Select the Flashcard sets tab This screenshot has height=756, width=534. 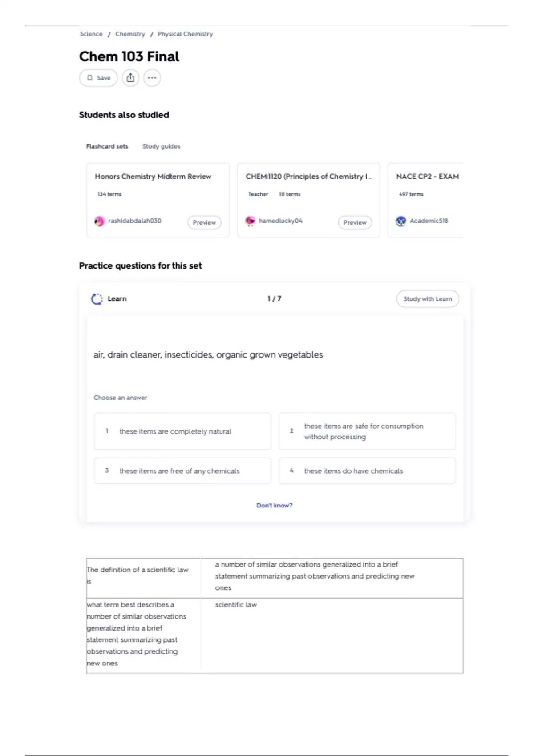point(107,146)
